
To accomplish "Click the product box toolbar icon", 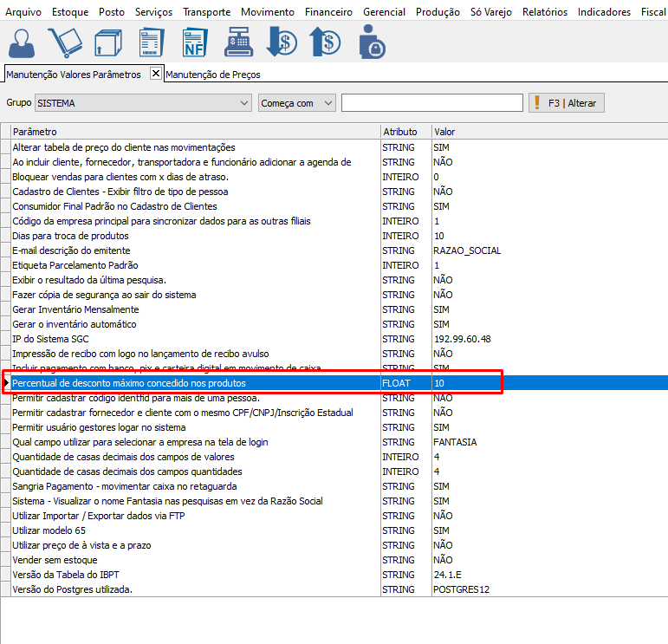I will (107, 42).
